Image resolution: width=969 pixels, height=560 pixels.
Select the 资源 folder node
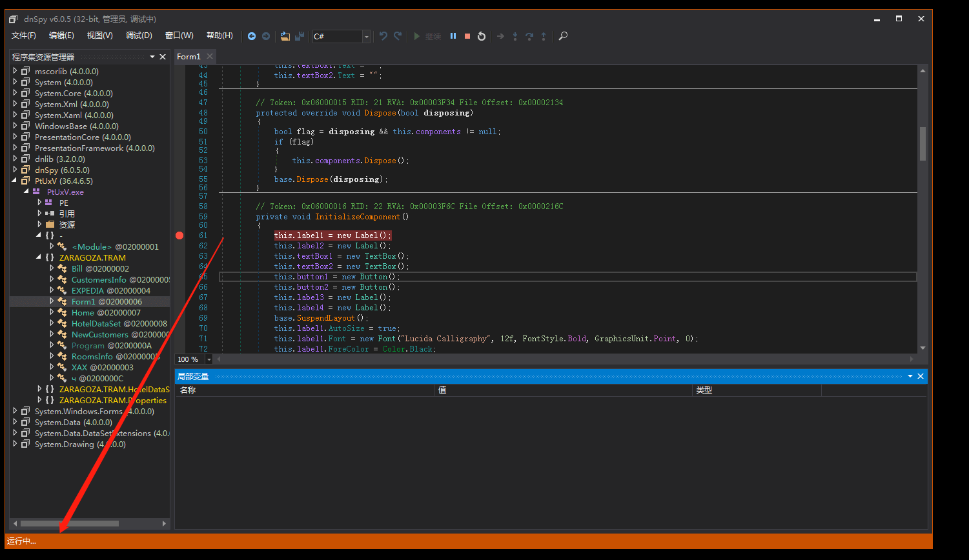click(x=67, y=225)
